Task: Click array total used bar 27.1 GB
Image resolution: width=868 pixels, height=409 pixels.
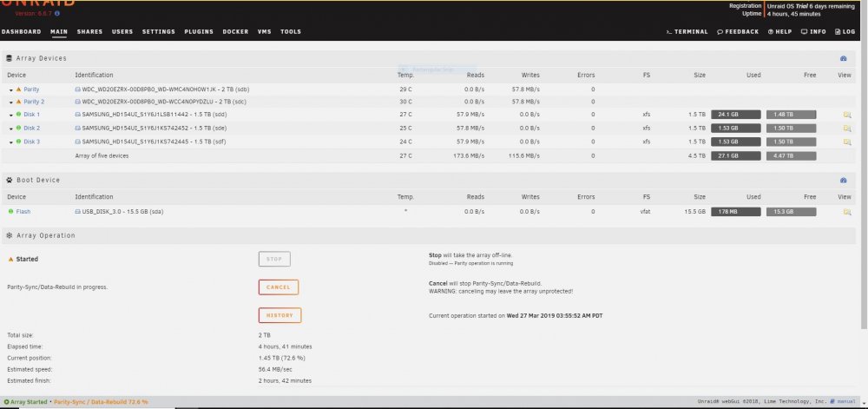Action: coord(736,156)
